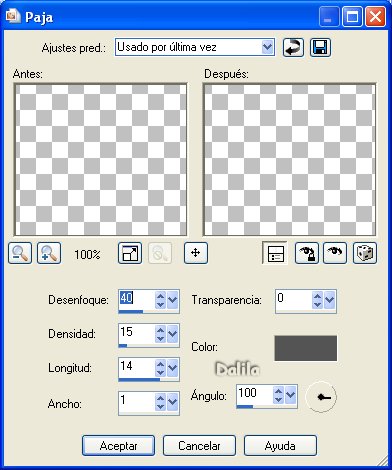Click the navigate preview crosshair icon
Viewport: 392px width, 470px height.
click(x=196, y=253)
